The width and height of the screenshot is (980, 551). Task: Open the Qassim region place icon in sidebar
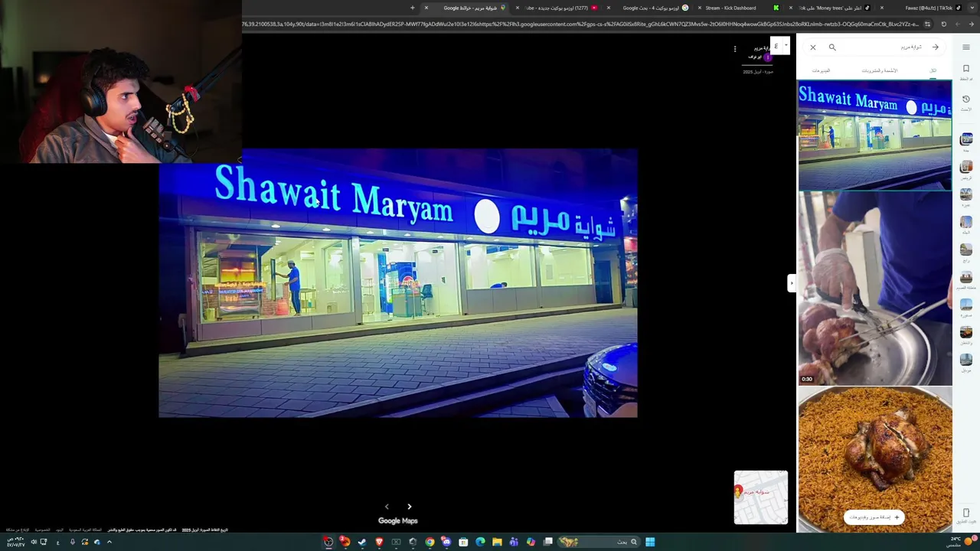tap(966, 279)
